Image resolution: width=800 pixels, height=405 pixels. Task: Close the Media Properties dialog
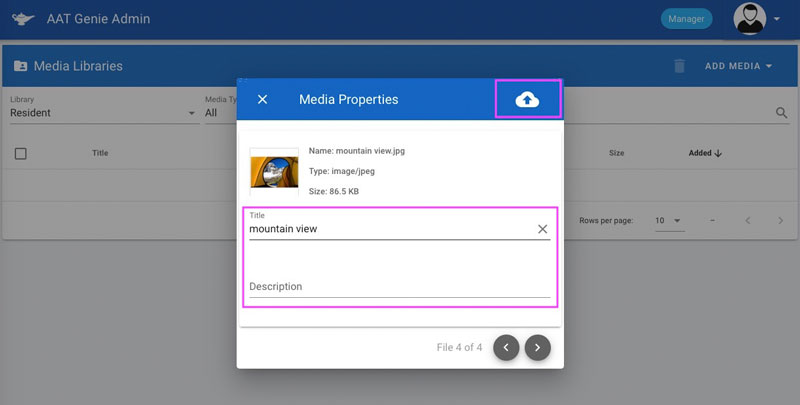pyautogui.click(x=263, y=99)
